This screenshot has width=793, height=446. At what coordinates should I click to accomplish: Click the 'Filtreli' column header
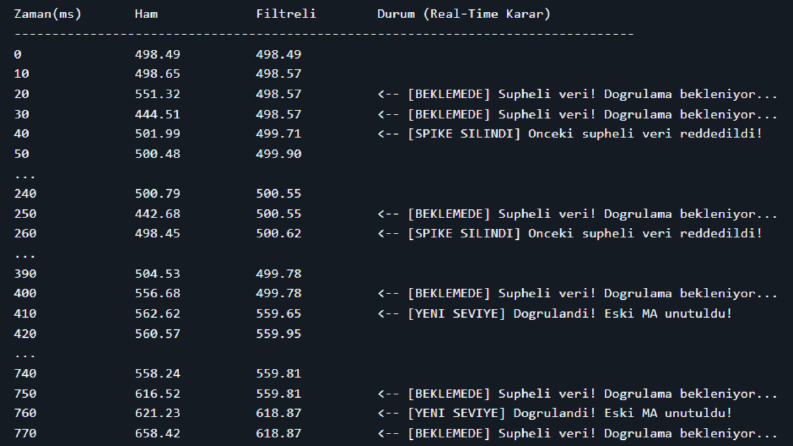point(286,14)
